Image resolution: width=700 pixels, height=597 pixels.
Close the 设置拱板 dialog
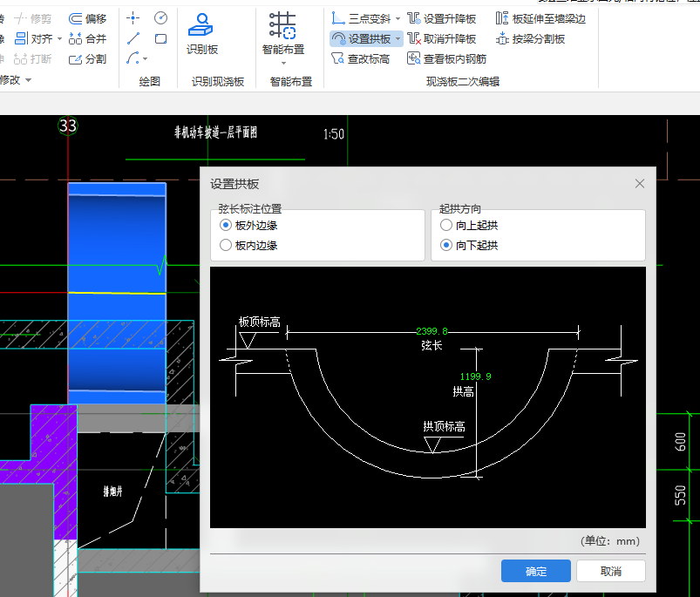pyautogui.click(x=640, y=183)
